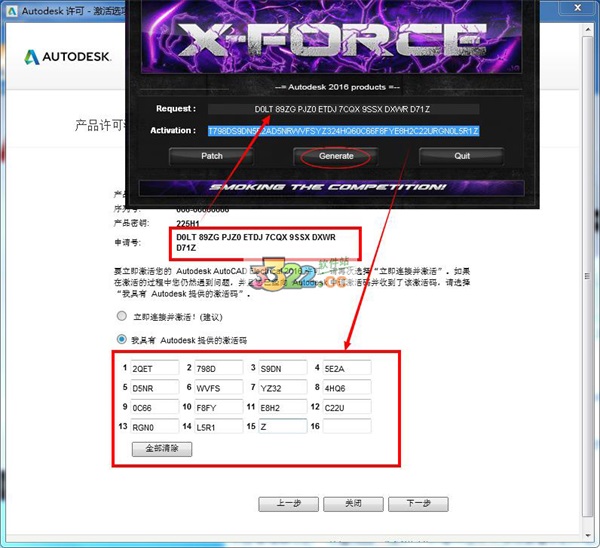Screen dimensions: 600x548
Task: Click the Quit button in X-Force
Action: (x=461, y=156)
